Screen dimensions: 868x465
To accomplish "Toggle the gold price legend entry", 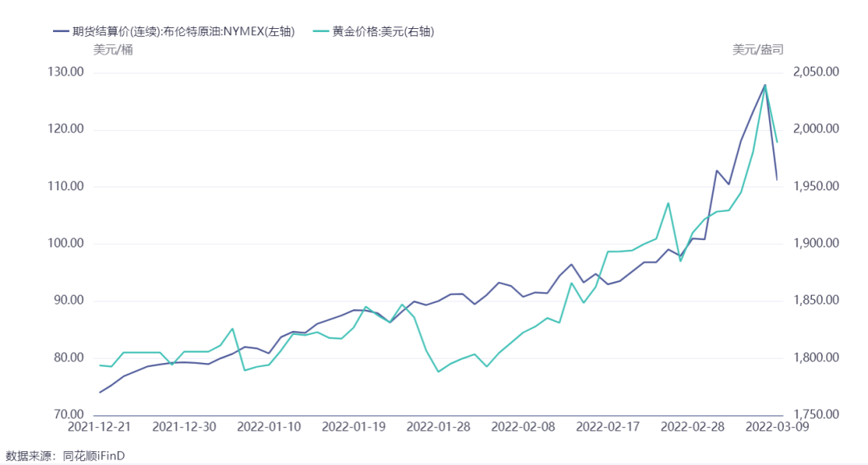I will click(x=374, y=31).
